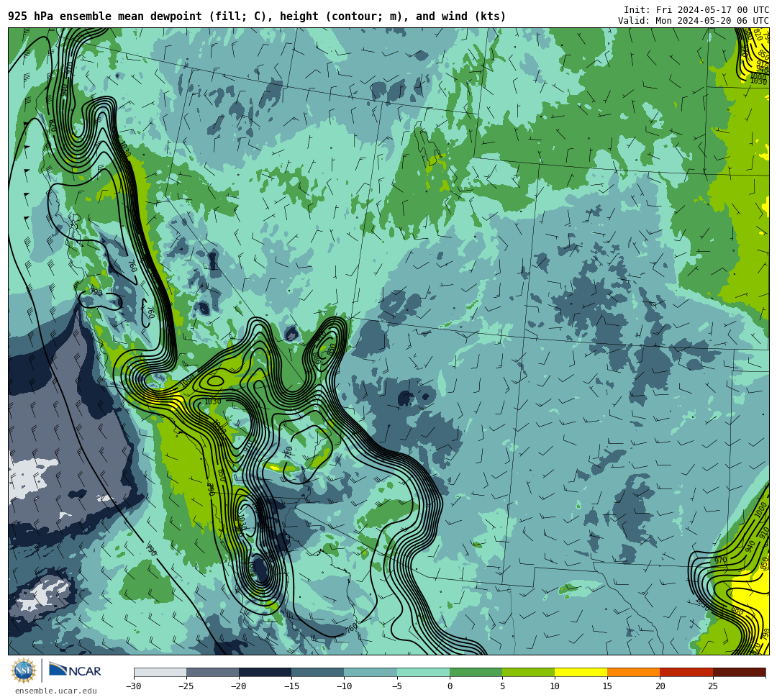
Task: Click the light mint -5 to 0 color swatch
Action: pyautogui.click(x=423, y=672)
